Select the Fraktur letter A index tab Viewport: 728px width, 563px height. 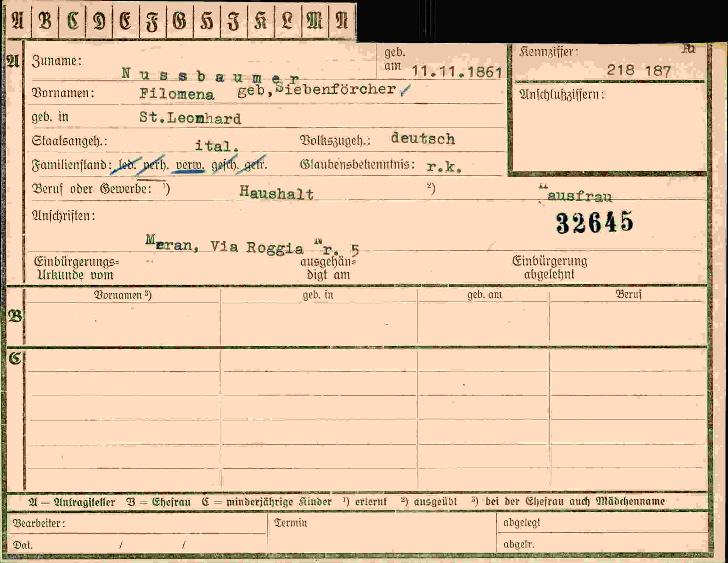(18, 21)
